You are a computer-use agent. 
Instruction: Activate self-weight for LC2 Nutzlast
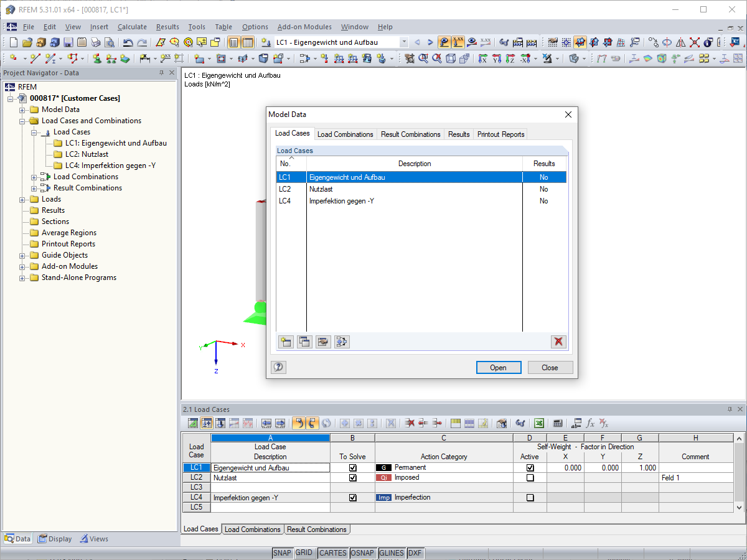[x=529, y=477]
